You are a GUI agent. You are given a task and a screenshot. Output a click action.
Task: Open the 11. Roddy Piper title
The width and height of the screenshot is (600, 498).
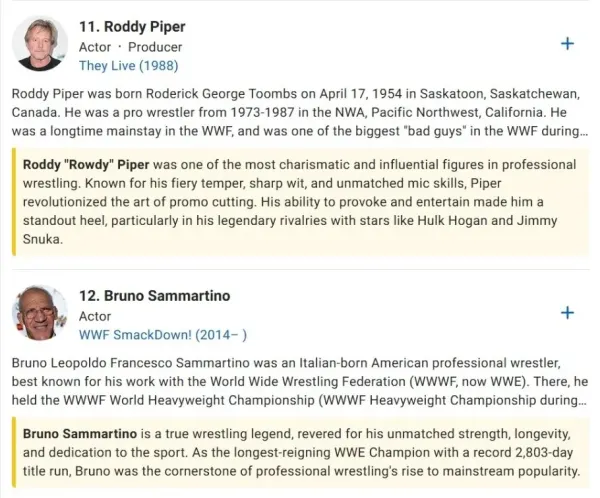tap(132, 26)
